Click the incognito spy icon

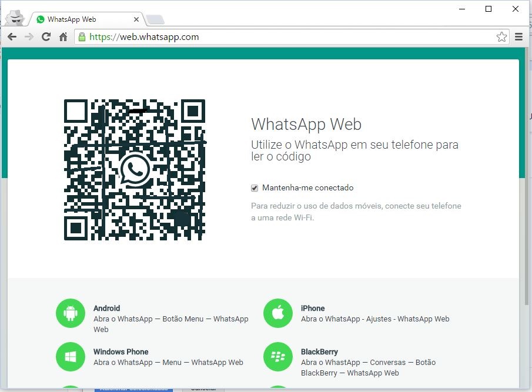coord(15,16)
